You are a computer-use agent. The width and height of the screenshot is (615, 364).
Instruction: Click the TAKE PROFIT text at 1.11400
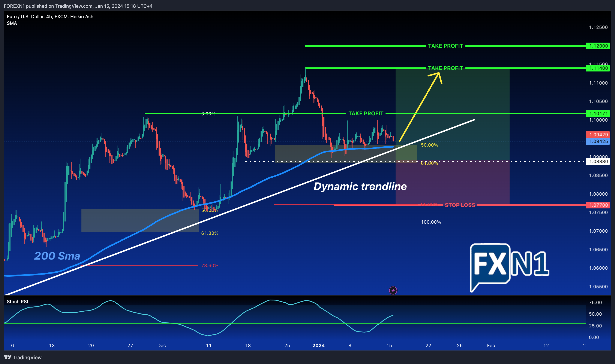tap(445, 68)
